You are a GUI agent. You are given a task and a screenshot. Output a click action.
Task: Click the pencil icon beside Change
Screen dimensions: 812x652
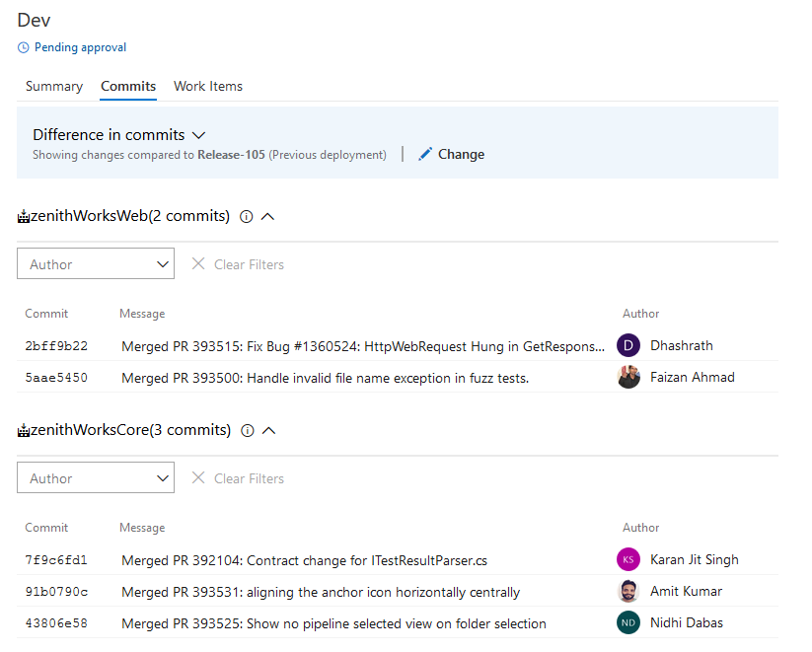click(423, 154)
